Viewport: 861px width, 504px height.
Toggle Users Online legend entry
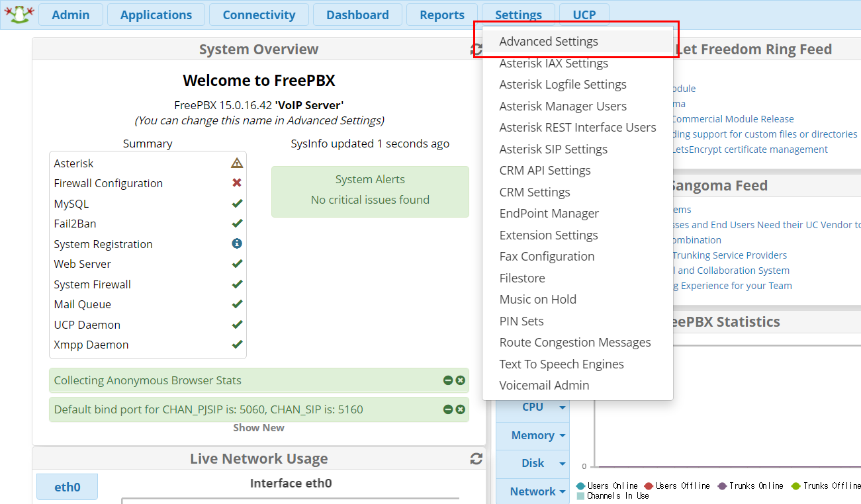(x=607, y=486)
